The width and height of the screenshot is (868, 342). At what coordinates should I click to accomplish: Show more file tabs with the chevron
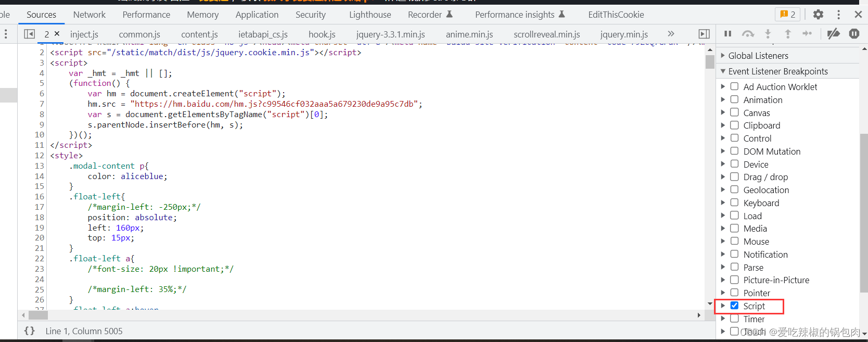[x=671, y=34]
